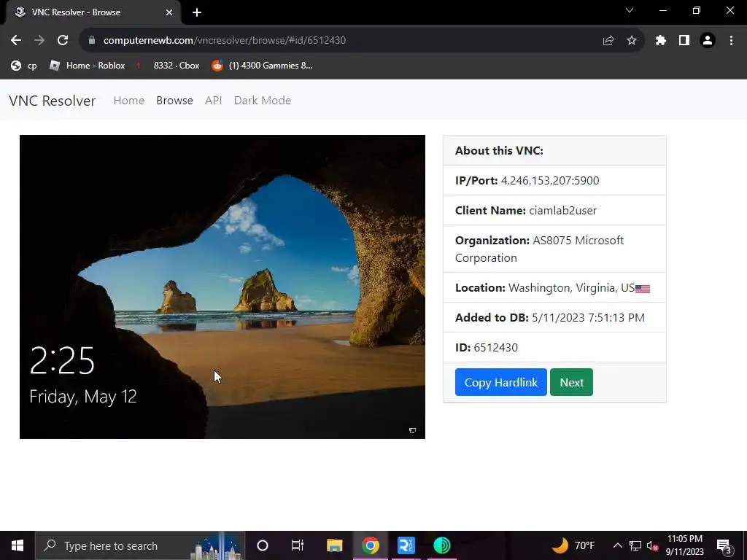
Task: Click the green Next button
Action: point(571,382)
